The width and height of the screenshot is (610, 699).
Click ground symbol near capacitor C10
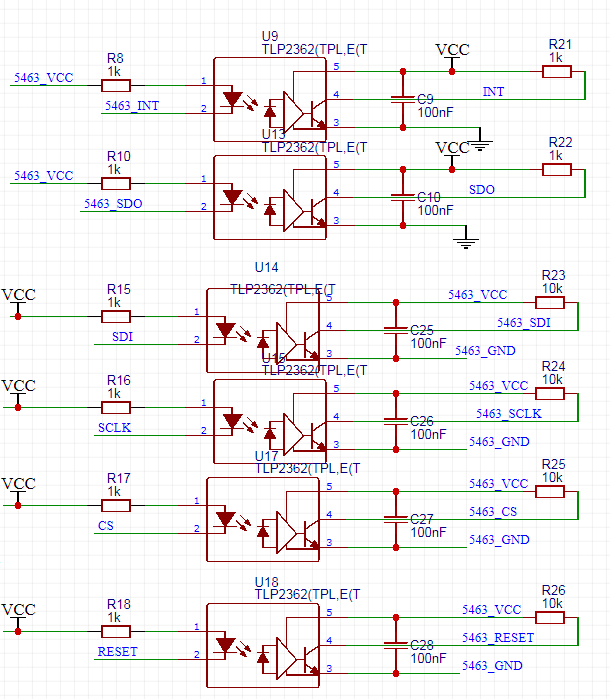[x=466, y=238]
